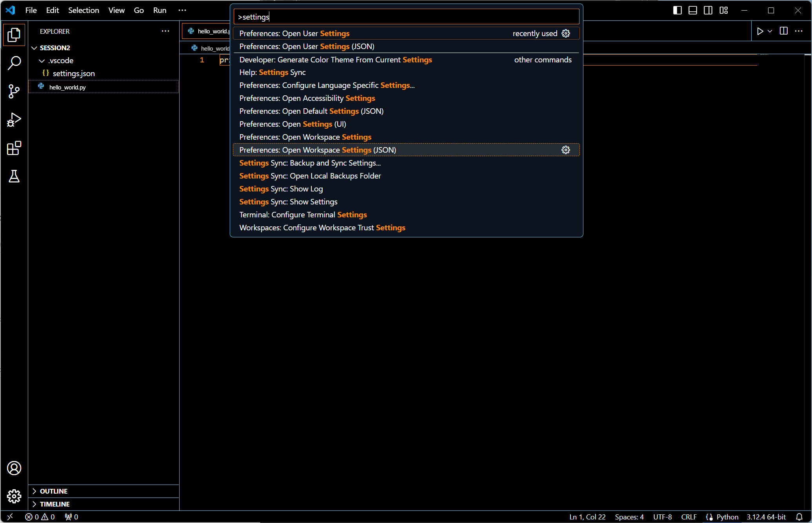Screen dimensions: 812x523
Task: Open Source Control view
Action: click(14, 91)
